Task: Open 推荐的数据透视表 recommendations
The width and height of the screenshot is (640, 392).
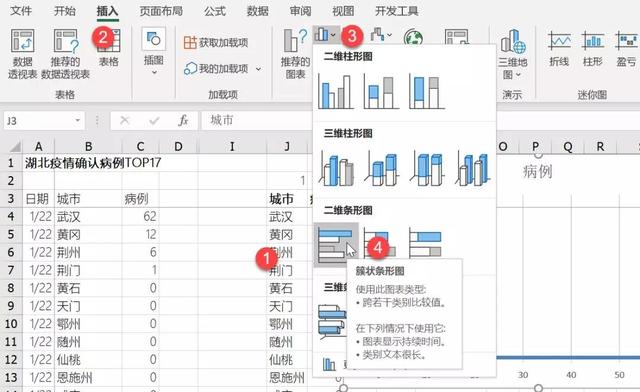Action: pyautogui.click(x=65, y=53)
